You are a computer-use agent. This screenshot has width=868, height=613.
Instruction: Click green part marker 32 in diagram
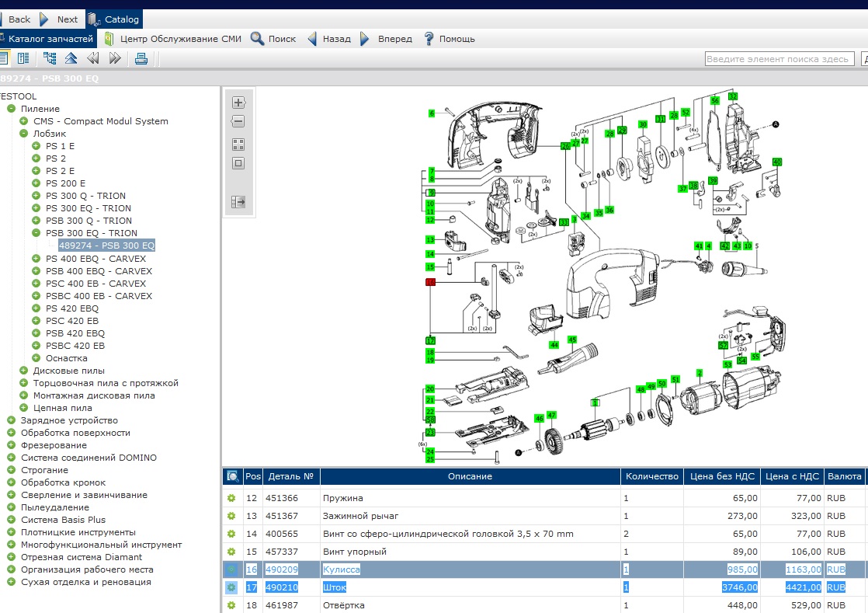[733, 96]
